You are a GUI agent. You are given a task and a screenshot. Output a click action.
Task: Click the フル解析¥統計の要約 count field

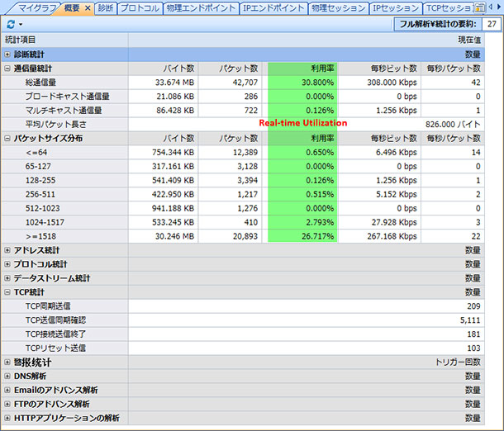(492, 25)
